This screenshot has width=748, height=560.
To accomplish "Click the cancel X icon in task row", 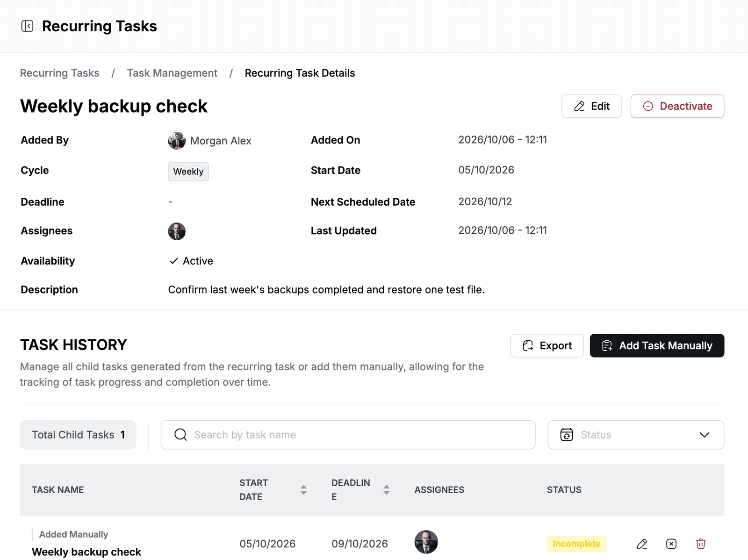I will 671,544.
